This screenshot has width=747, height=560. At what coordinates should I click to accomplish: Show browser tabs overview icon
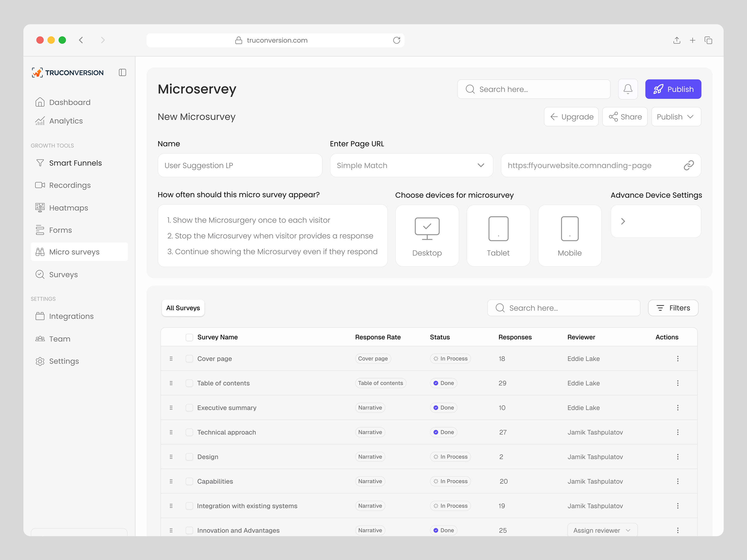point(708,40)
